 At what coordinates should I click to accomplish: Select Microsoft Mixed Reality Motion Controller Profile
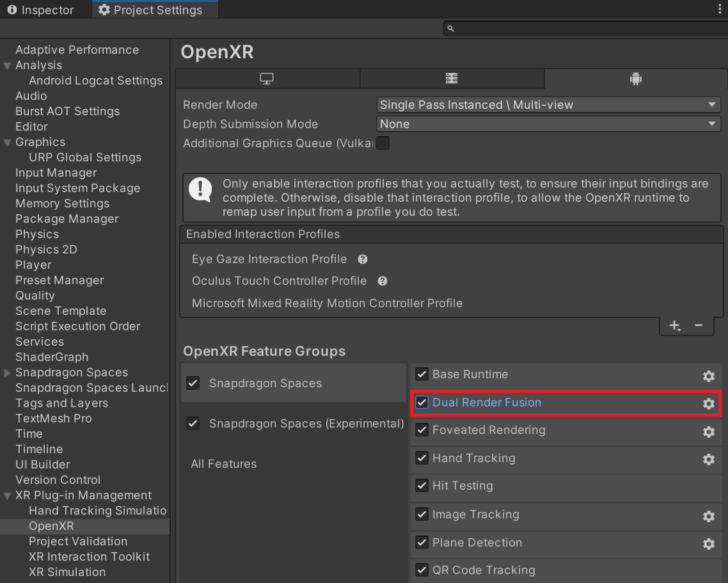pos(328,303)
